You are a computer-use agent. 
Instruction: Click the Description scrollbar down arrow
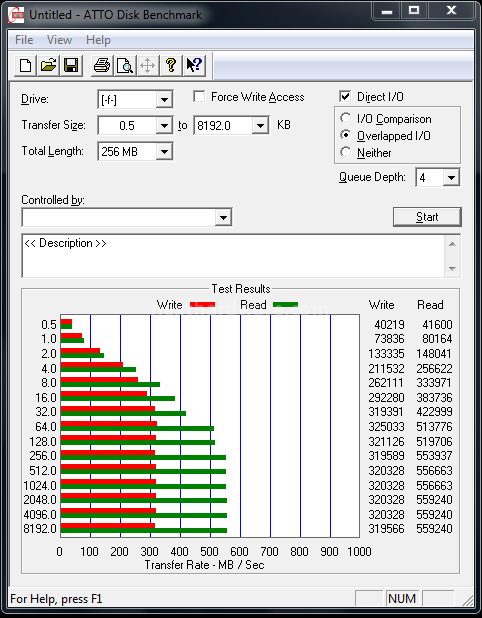[452, 268]
